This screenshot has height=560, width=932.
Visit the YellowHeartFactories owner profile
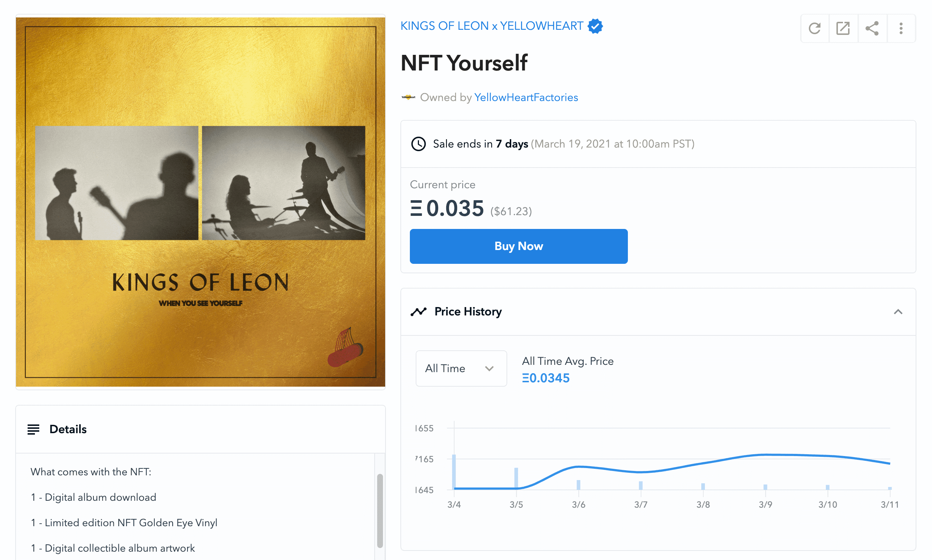click(x=526, y=97)
